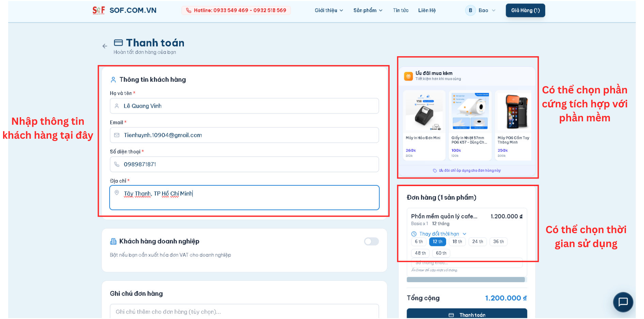Select the 6 th duration option
This screenshot has width=644, height=319.
coord(419,242)
